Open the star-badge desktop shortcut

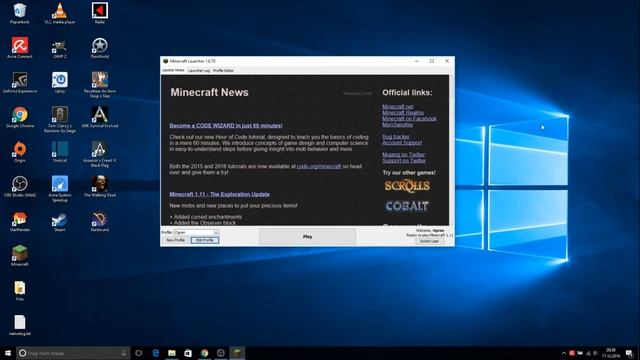tap(100, 48)
